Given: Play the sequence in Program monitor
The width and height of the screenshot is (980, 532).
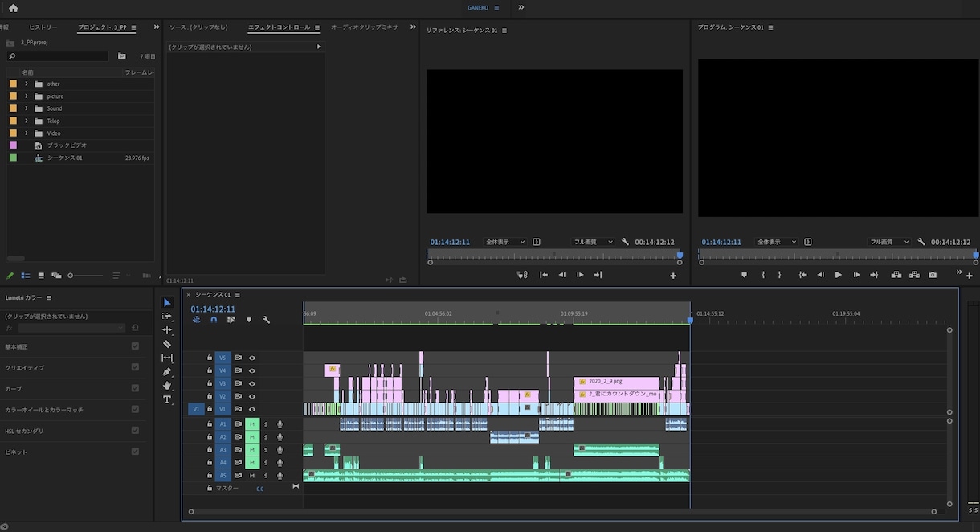Looking at the screenshot, I should coord(839,275).
